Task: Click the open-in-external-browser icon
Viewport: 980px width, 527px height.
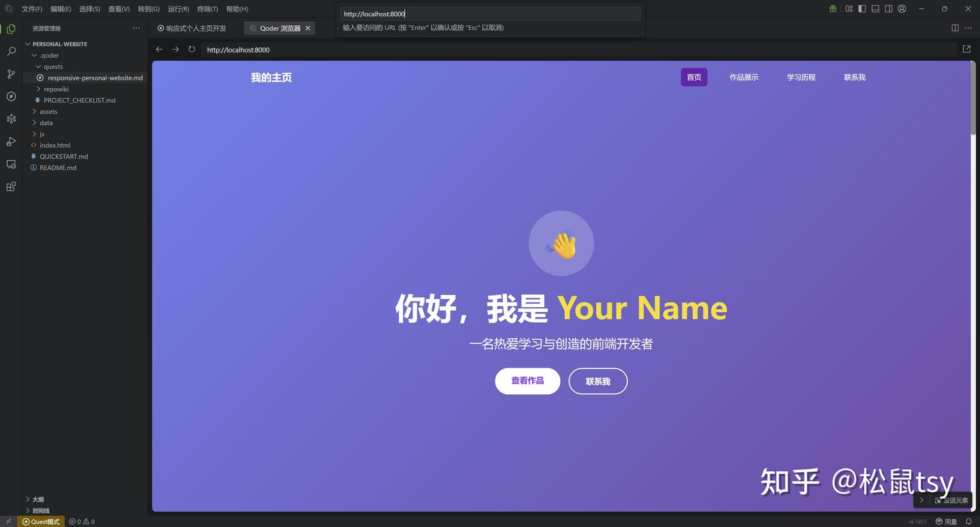Action: click(x=966, y=49)
